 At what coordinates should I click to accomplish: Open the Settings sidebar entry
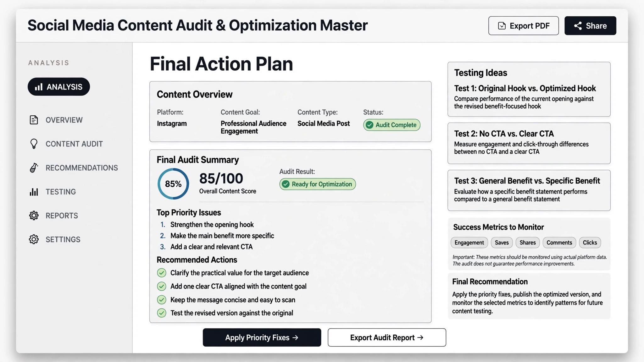click(55, 239)
